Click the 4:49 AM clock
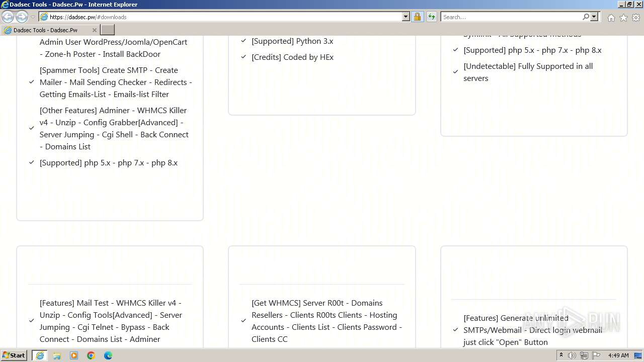 point(618,355)
